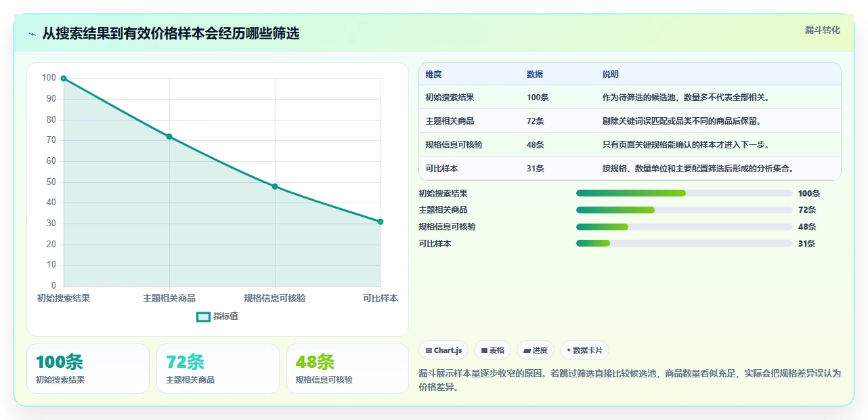
Task: Click the lightning icon beside the title
Action: point(32,34)
